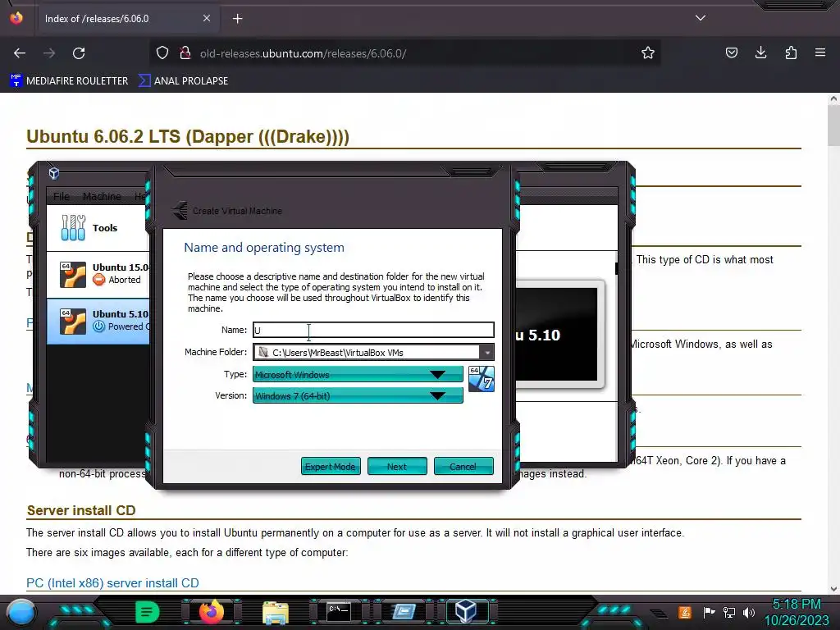Bookmark this page with the star icon
The height and width of the screenshot is (630, 840).
pyautogui.click(x=648, y=53)
